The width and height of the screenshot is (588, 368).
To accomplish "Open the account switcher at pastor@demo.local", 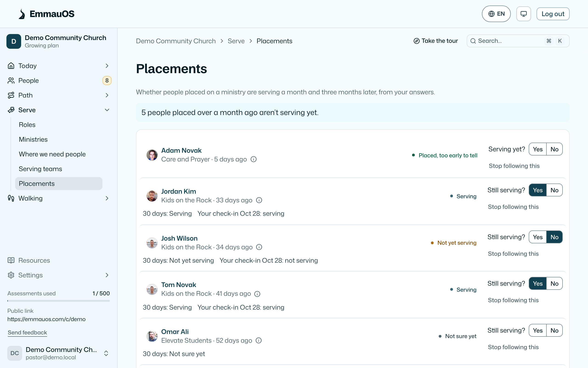I will [x=58, y=353].
